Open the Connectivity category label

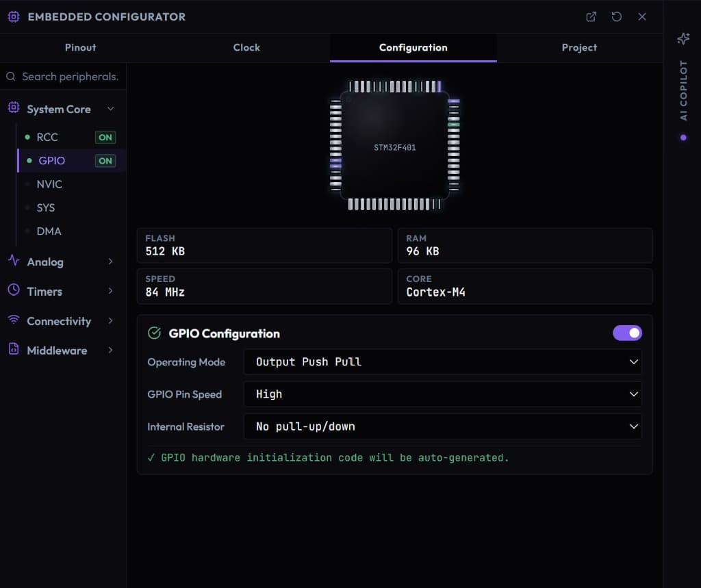pos(59,321)
